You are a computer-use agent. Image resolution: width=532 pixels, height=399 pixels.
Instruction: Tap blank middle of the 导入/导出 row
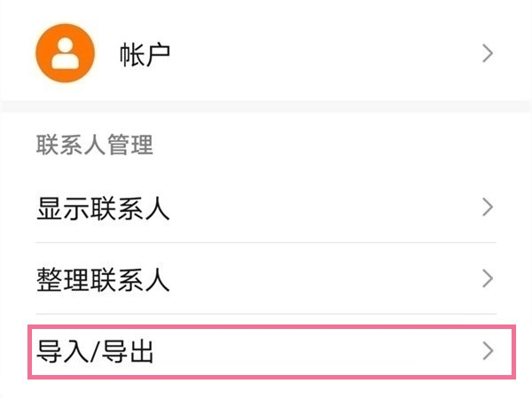[x=310, y=352]
